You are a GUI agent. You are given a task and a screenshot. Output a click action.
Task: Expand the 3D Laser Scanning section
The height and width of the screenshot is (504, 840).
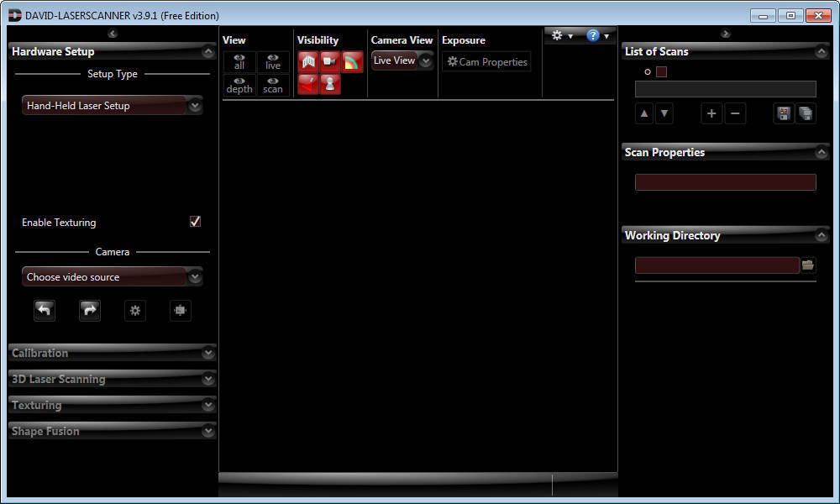click(112, 380)
